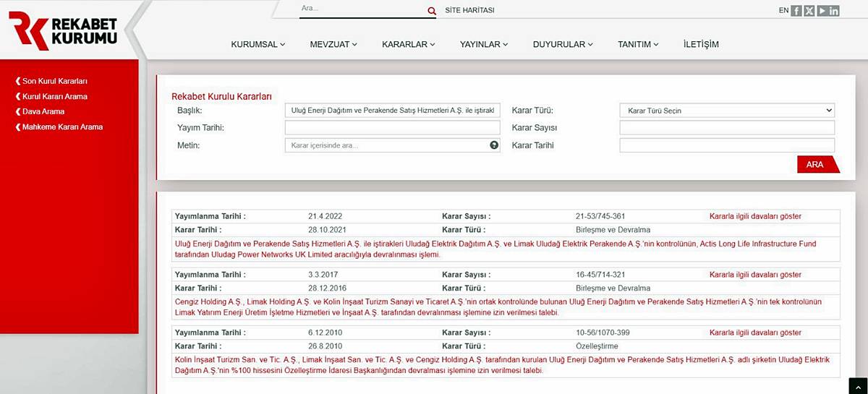Open the Actis Long Life Infrastructure decision summary

[495, 249]
